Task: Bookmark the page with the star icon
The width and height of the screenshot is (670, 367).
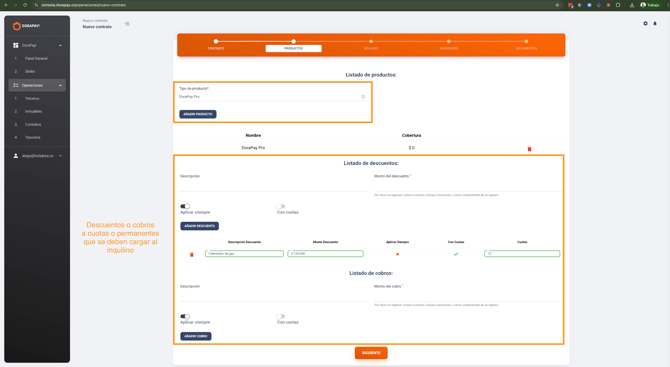Action: coord(557,5)
